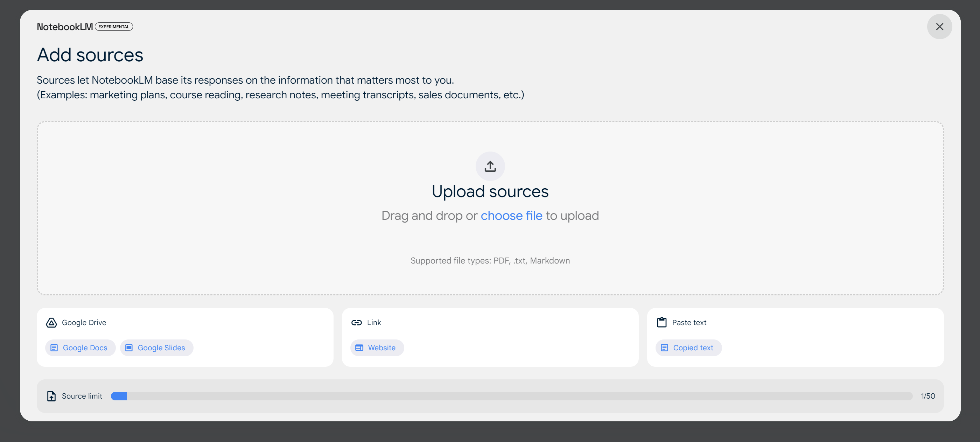
Task: Choose the Website source option
Action: point(377,347)
